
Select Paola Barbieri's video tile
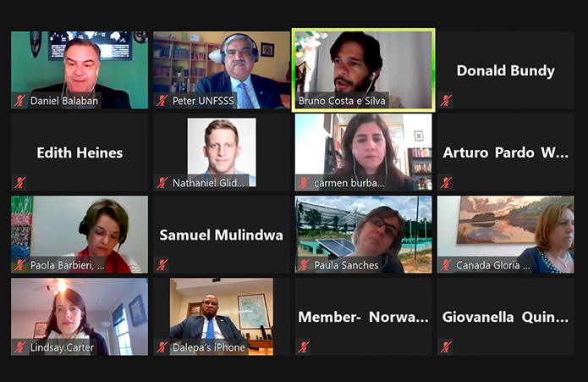(x=80, y=234)
